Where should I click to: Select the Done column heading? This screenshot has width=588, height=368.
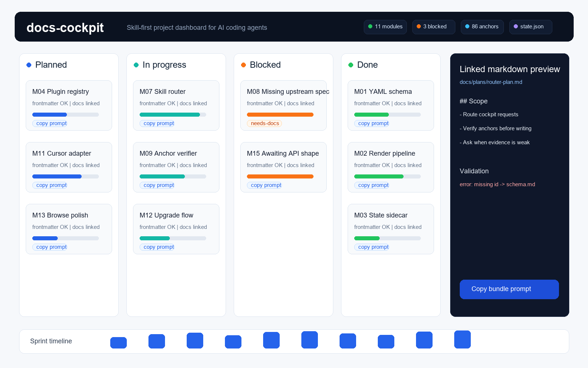pos(367,65)
